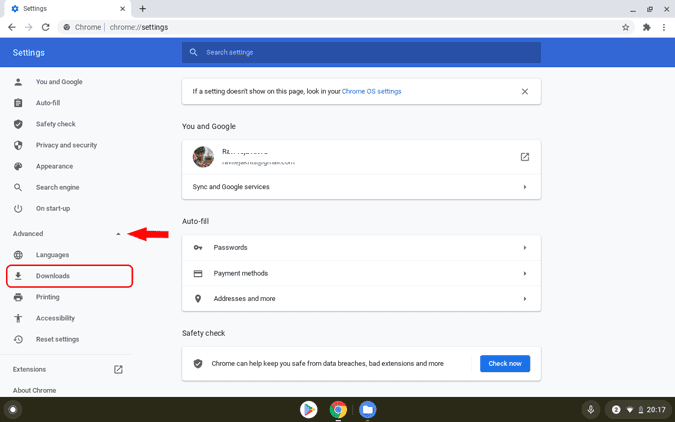Screen dimensions: 675x422
Task: Click the forward navigation arrow
Action: coord(28,27)
